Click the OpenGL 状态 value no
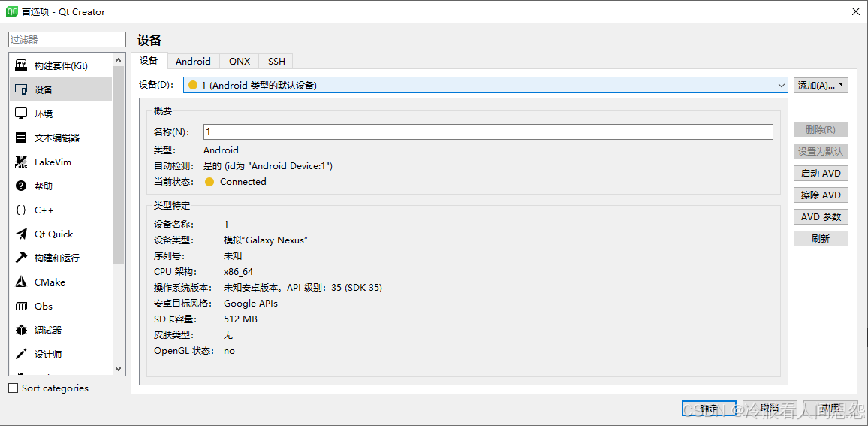The width and height of the screenshot is (868, 426). [229, 351]
